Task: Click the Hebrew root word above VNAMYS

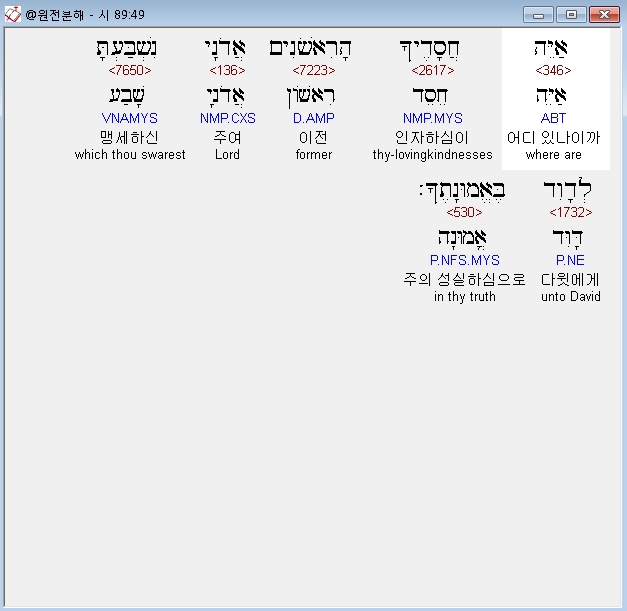Action: click(x=127, y=96)
